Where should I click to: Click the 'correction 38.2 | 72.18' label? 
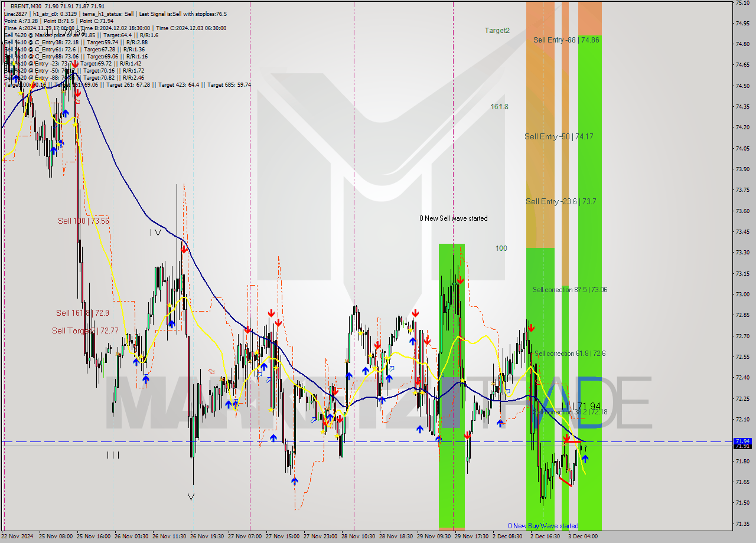pyautogui.click(x=576, y=412)
